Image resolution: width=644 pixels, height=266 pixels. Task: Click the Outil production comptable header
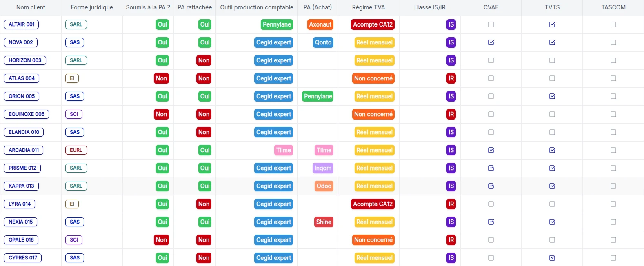[x=257, y=7]
